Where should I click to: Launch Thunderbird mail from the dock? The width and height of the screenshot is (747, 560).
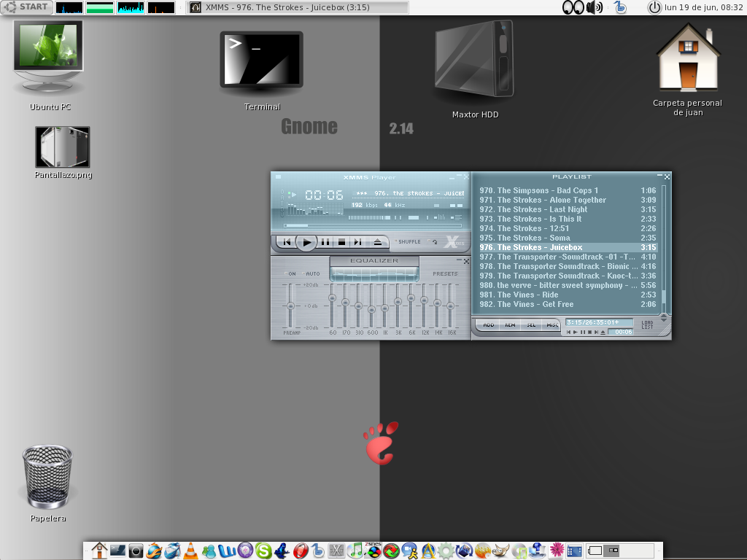172,551
